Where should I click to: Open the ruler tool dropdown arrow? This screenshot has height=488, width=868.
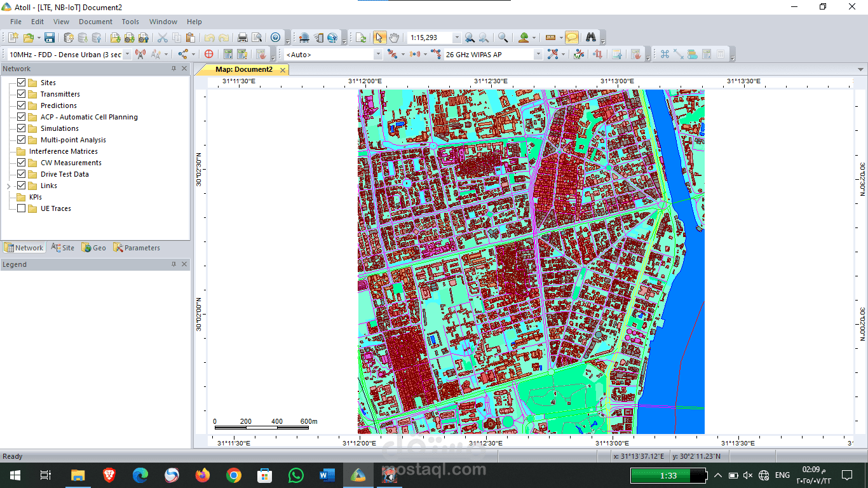pos(561,37)
